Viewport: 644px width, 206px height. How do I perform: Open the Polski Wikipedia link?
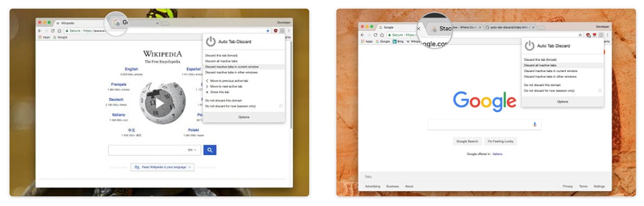(x=193, y=130)
